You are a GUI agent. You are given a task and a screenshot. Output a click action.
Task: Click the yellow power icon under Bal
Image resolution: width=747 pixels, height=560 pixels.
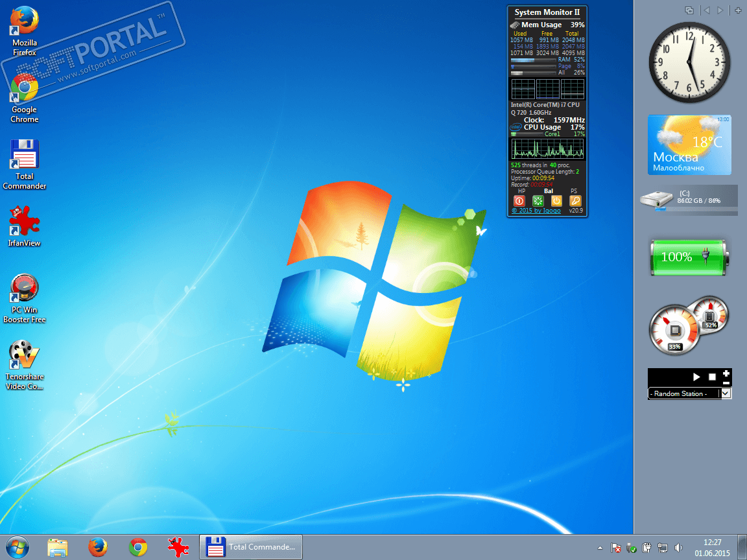point(556,201)
